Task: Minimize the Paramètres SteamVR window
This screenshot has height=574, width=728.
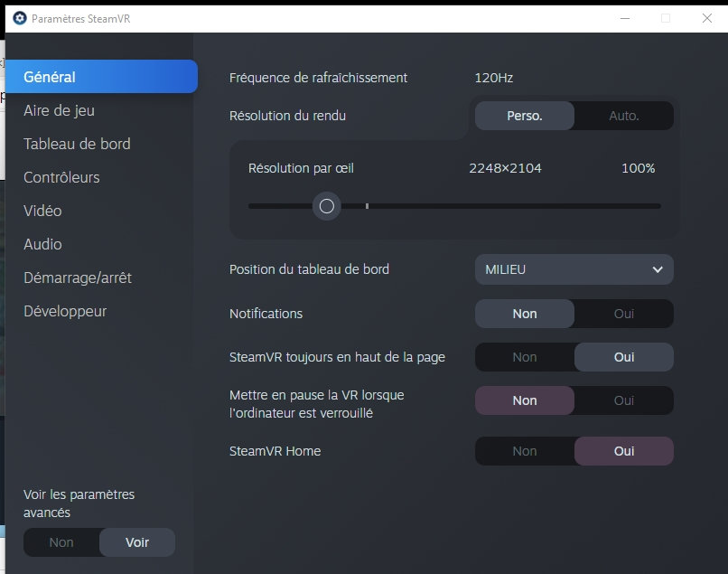Action: (x=625, y=19)
